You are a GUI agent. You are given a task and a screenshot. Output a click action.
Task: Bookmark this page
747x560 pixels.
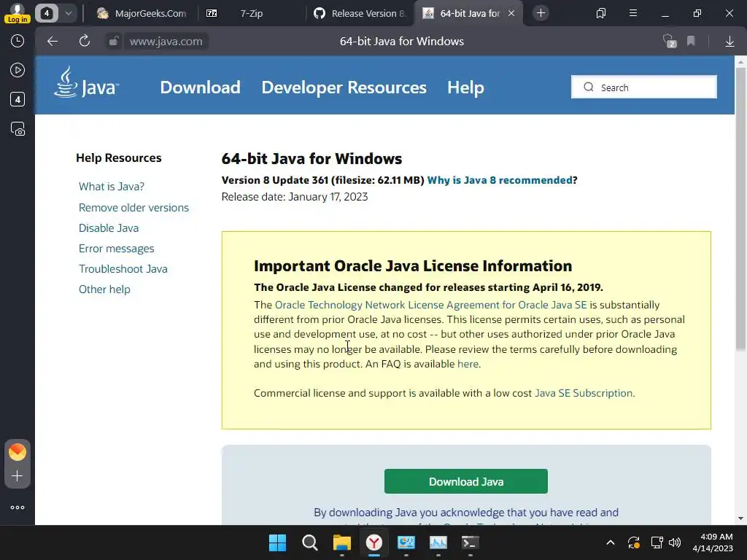[691, 42]
